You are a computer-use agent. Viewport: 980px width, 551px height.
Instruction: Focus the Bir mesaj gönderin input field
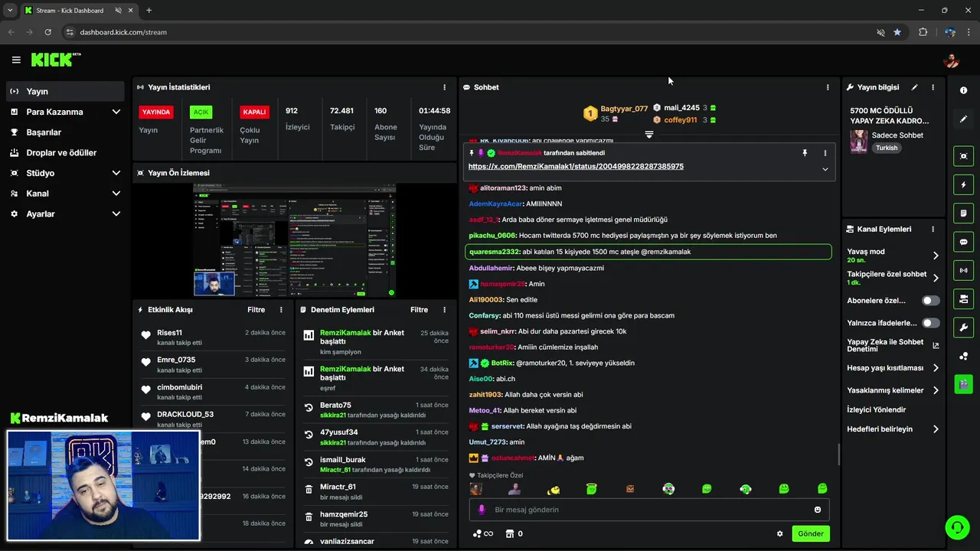[x=649, y=510]
